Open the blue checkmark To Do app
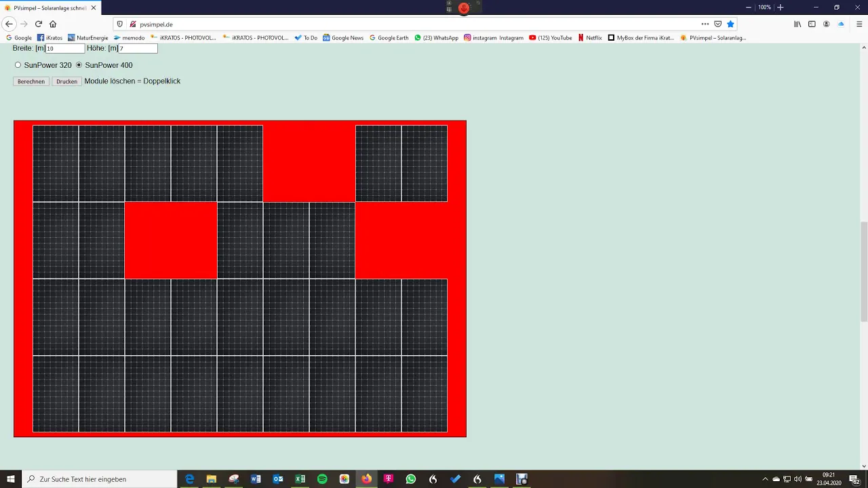The width and height of the screenshot is (868, 488). point(455,479)
